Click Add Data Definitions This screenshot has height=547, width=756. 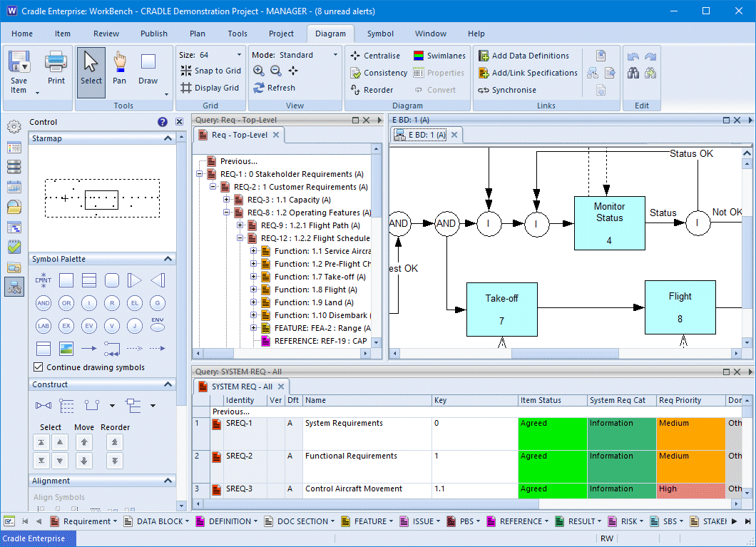coord(523,56)
